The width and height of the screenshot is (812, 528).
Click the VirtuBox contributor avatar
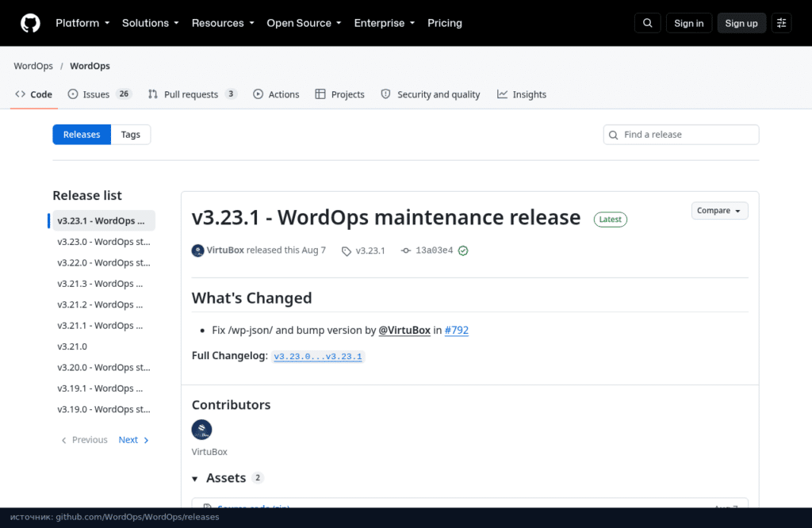coord(201,430)
